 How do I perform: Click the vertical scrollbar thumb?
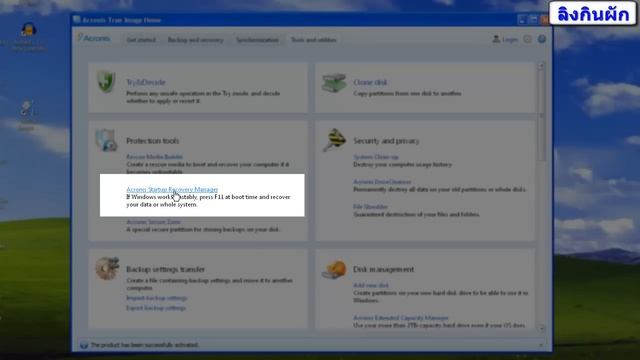click(542, 116)
